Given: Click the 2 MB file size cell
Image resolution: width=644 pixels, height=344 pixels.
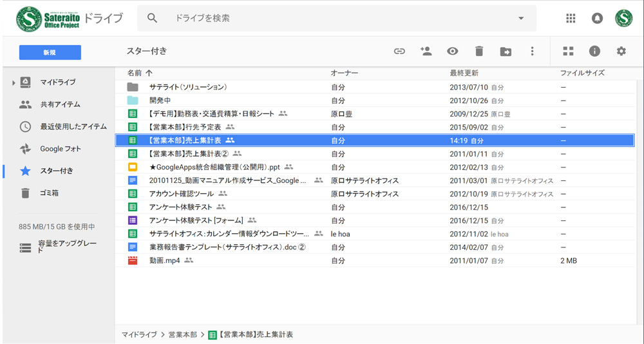Looking at the screenshot, I should 569,260.
